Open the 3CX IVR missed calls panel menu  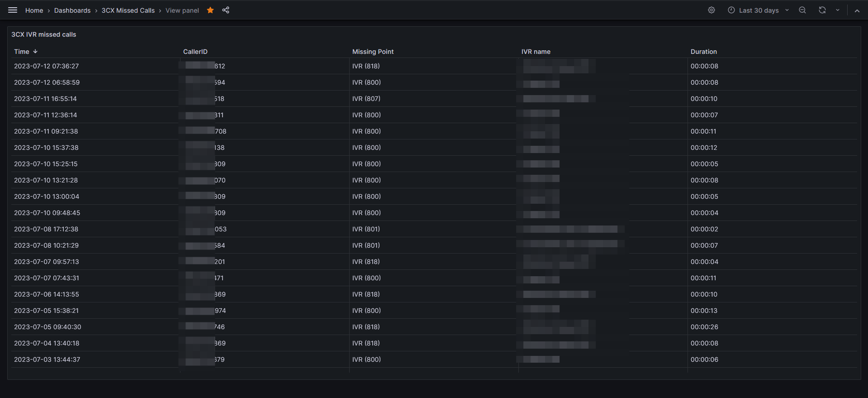tap(44, 34)
